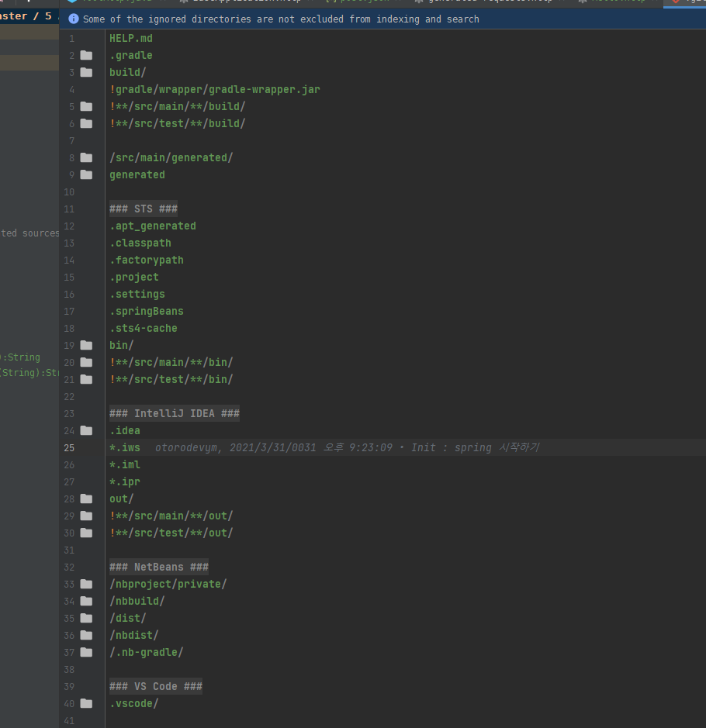Image resolution: width=706 pixels, height=728 pixels.
Task: Click the .springBeans entry
Action: pos(147,312)
